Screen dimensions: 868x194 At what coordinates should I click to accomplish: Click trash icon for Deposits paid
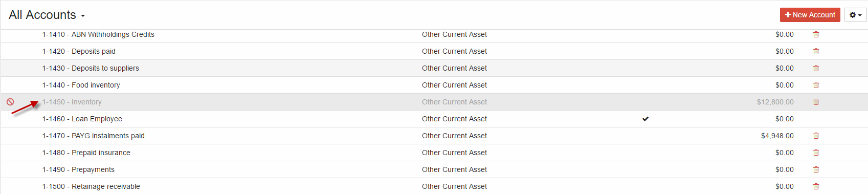click(816, 51)
